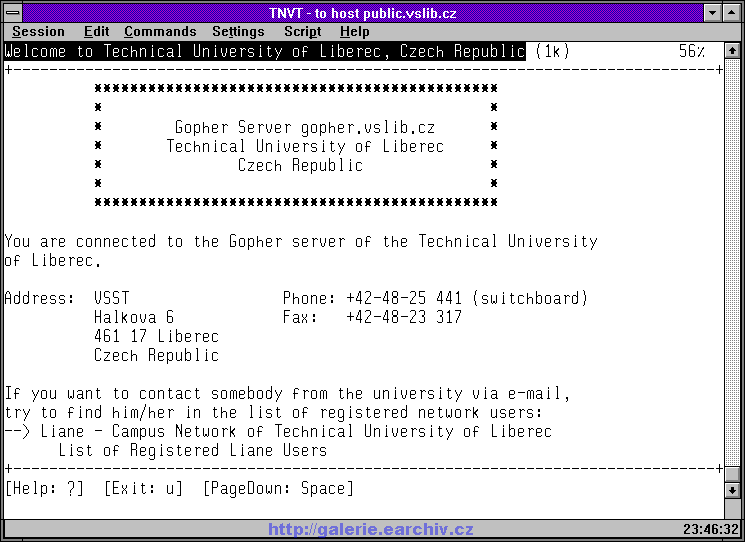Image resolution: width=745 pixels, height=542 pixels.
Task: Click the scrollbar down arrow
Action: [x=732, y=490]
